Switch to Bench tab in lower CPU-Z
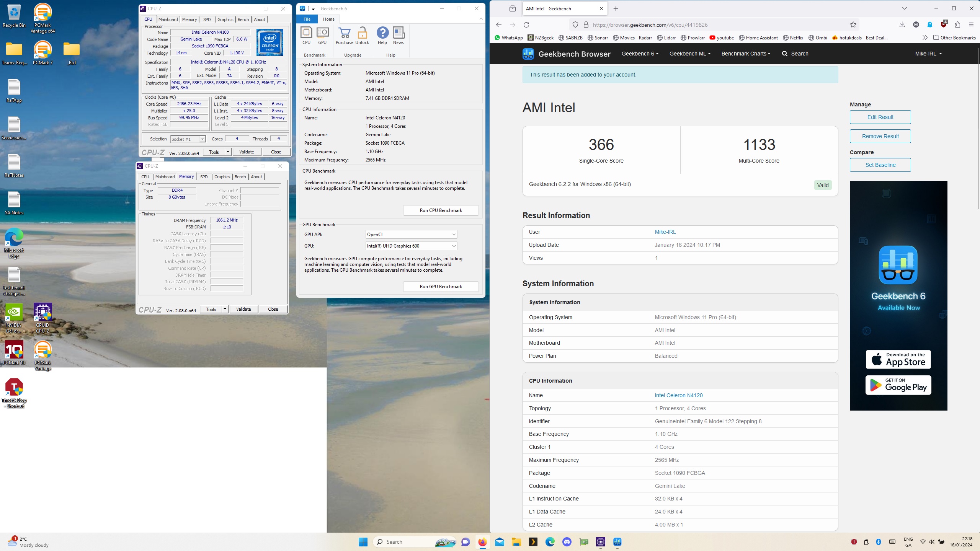 [240, 177]
